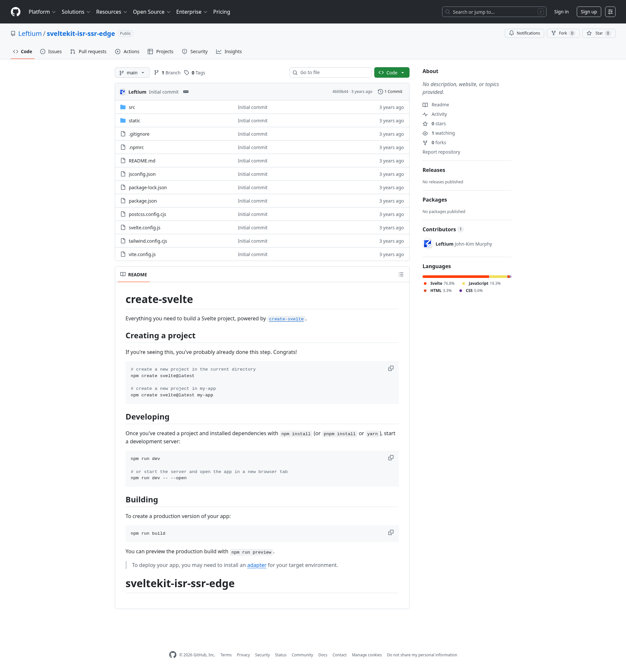This screenshot has height=672, width=626.
Task: Click the Notifications bell button
Action: pos(524,33)
